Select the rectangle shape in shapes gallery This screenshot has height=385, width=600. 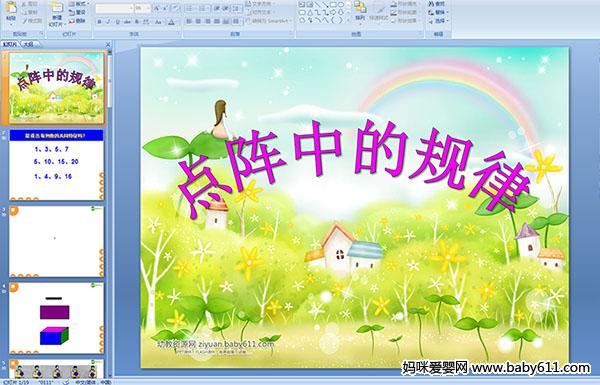pyautogui.click(x=333, y=4)
